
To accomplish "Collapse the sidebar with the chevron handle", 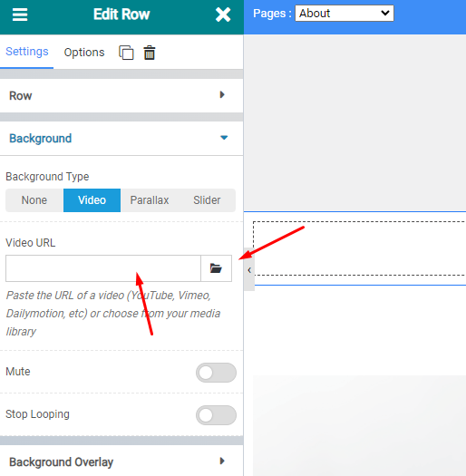I will (249, 270).
